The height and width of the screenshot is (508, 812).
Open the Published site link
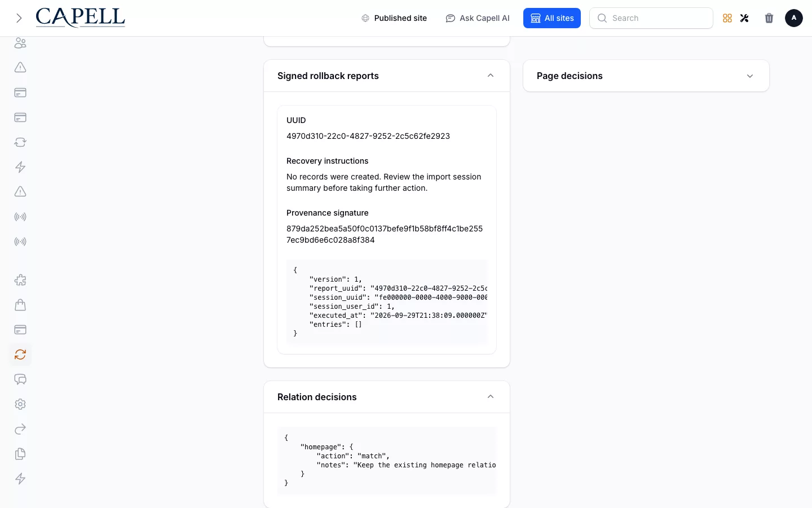[x=394, y=18]
